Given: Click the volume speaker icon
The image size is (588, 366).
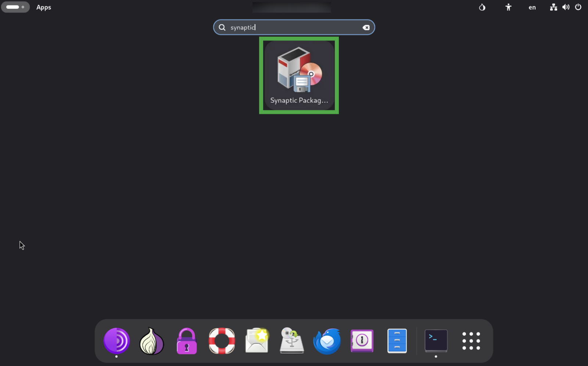Looking at the screenshot, I should tap(566, 7).
